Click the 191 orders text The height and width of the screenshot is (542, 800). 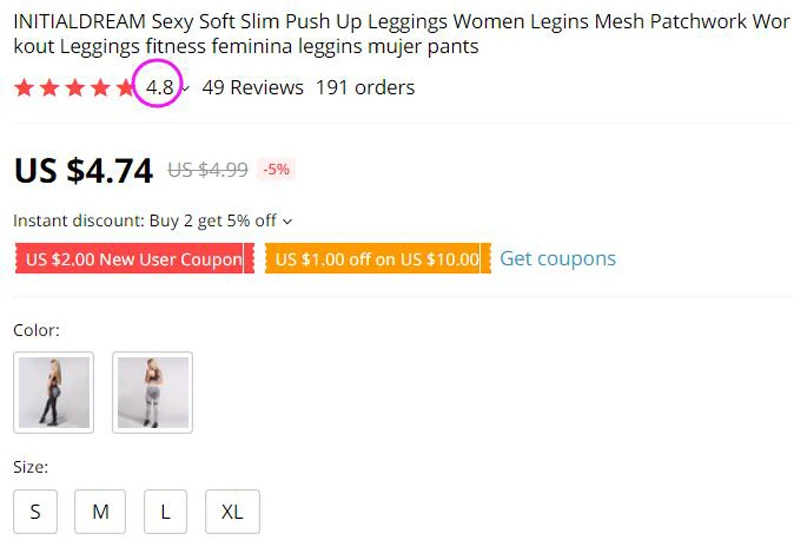point(365,88)
